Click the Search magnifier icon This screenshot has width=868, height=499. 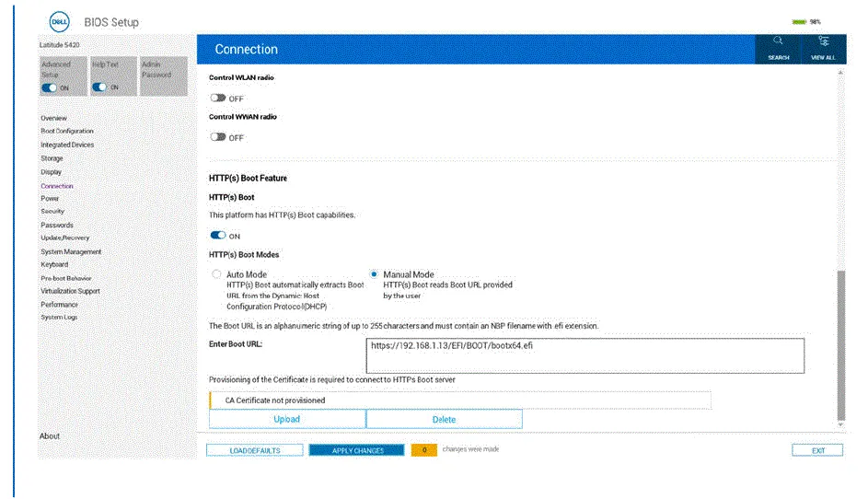coord(778,42)
